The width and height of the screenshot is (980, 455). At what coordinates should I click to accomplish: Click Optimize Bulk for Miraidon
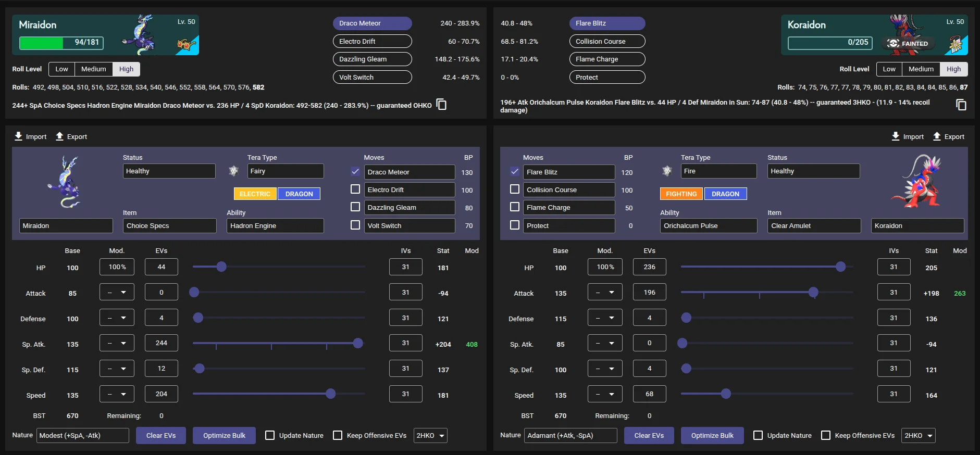click(224, 435)
